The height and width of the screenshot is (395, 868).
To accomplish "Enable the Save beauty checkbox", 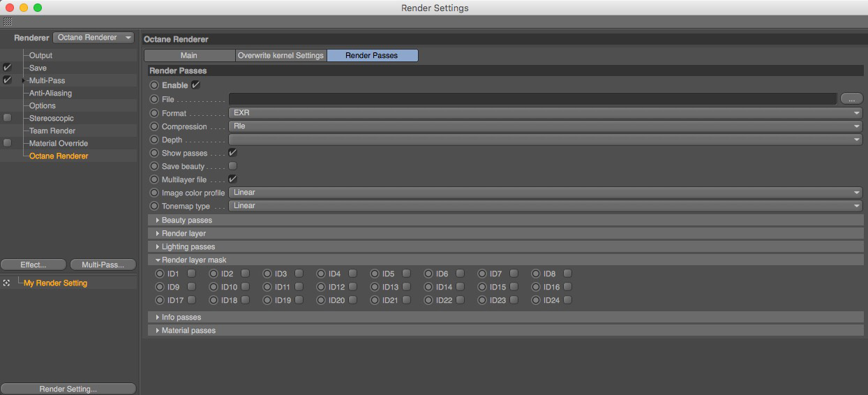I will click(x=233, y=166).
